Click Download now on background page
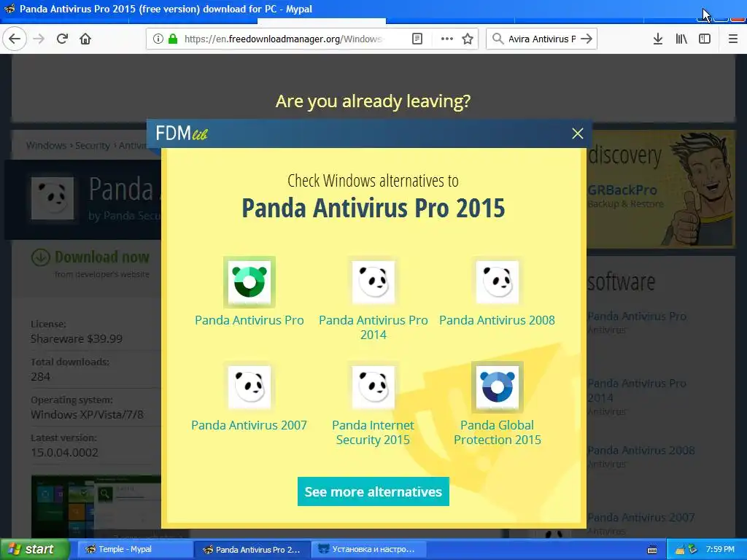Screen dimensions: 747x560 [x=90, y=257]
